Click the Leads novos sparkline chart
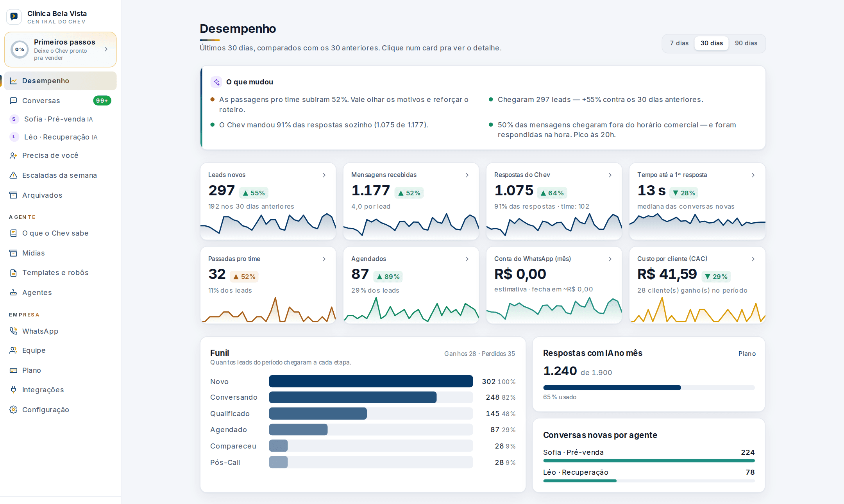 [268, 226]
